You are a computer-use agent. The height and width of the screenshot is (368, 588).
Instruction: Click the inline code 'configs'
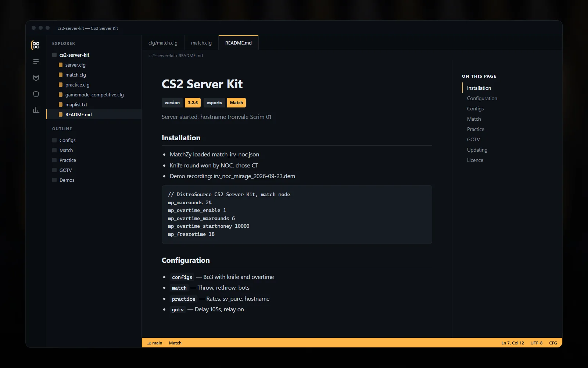(182, 277)
